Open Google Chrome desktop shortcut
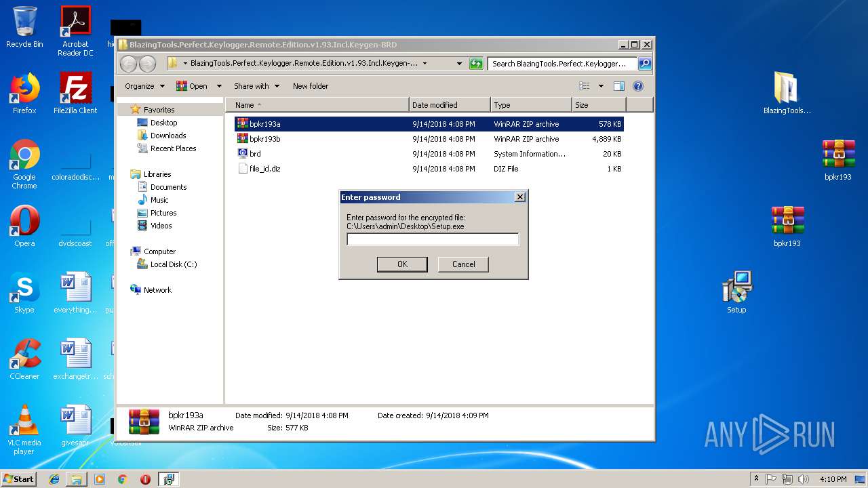 point(24,164)
